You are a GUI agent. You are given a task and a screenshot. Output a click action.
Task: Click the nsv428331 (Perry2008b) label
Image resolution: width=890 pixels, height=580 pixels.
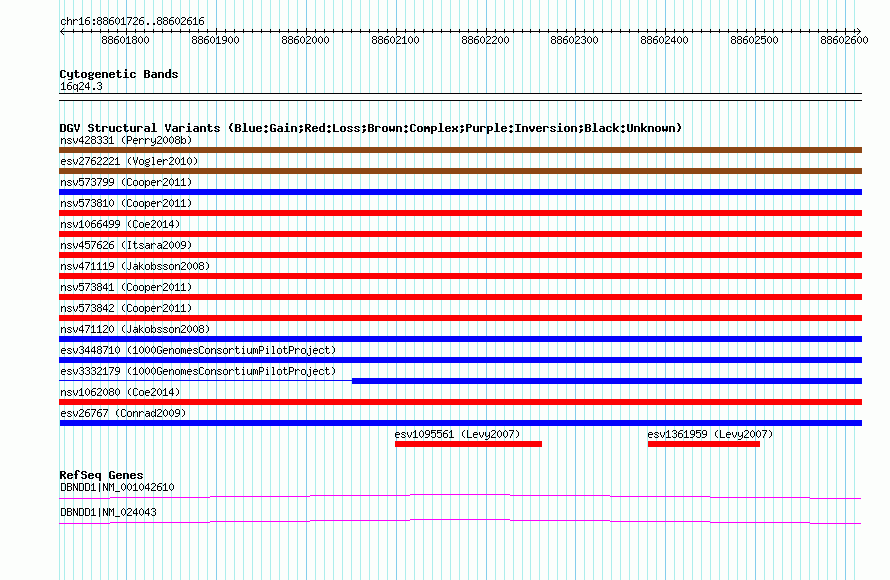[x=126, y=140]
